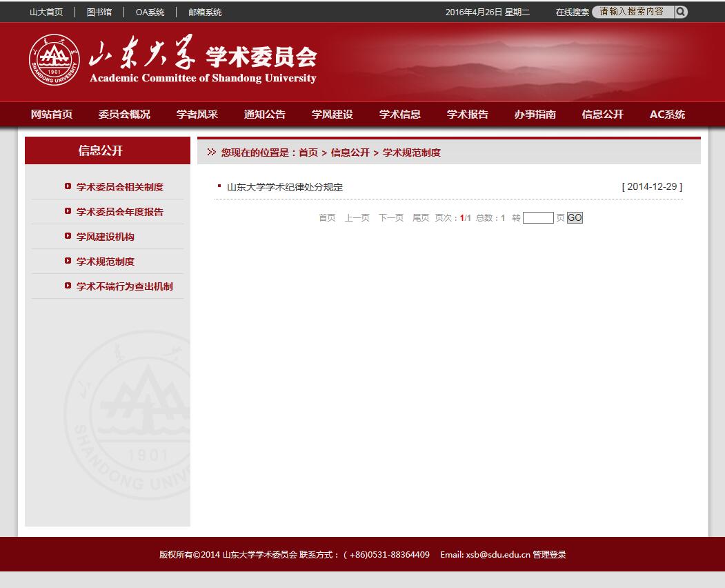Select 学术规范制度 in sidebar
Screen dimensions: 725x588
(x=106, y=262)
